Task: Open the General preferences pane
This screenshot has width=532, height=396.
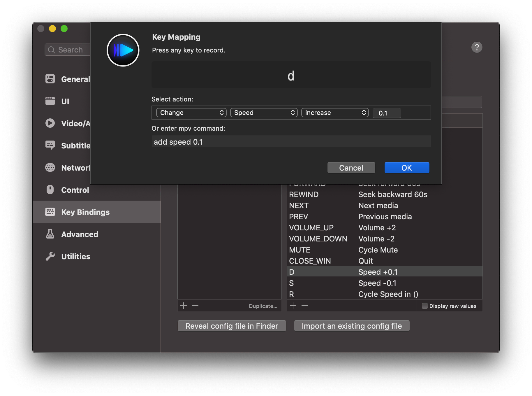Action: pyautogui.click(x=75, y=79)
